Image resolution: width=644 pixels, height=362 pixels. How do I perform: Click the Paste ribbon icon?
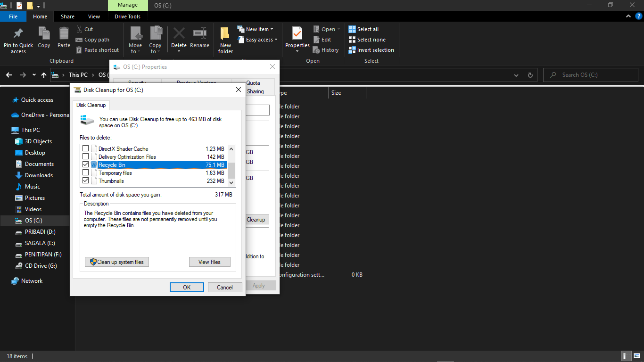64,33
